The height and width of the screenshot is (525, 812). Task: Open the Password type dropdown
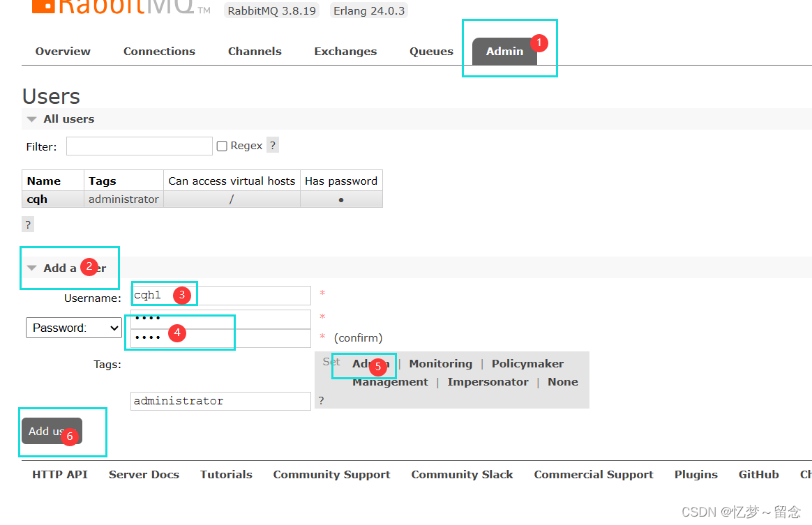(x=73, y=328)
